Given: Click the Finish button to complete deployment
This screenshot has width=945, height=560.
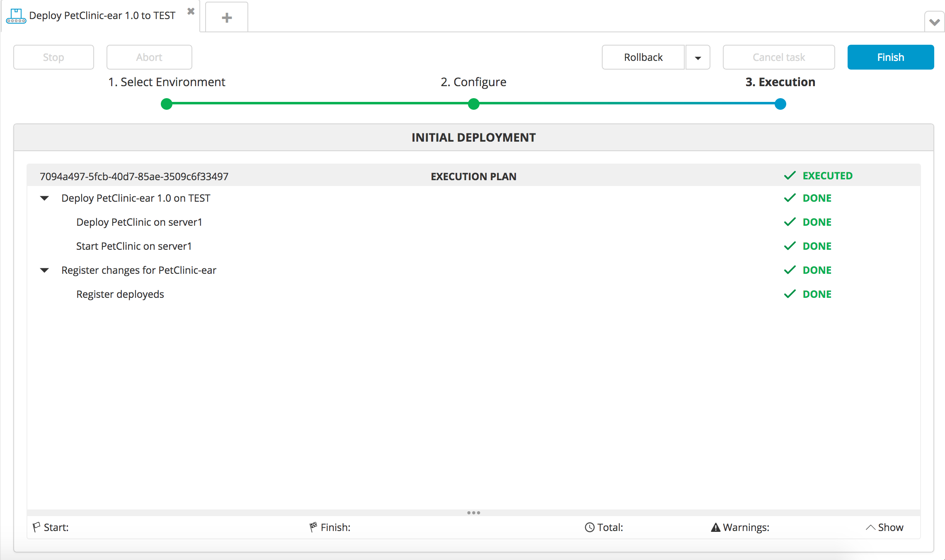Looking at the screenshot, I should (890, 57).
